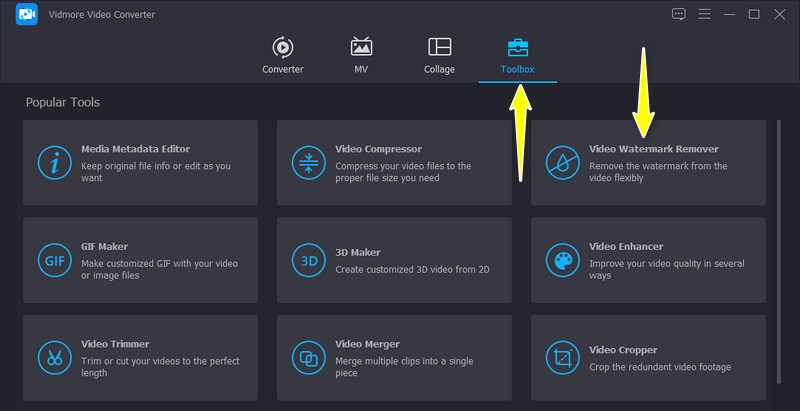Screen dimensions: 800x411
Task: Click the Video Enhancer palette icon
Action: [x=562, y=261]
